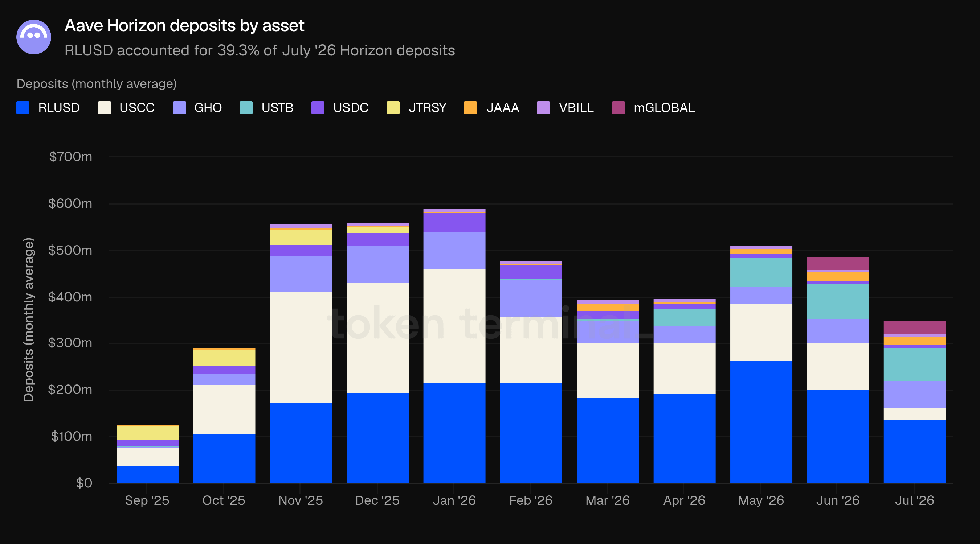The image size is (980, 544).
Task: Click the JAAA orange legend swatch
Action: click(x=471, y=108)
